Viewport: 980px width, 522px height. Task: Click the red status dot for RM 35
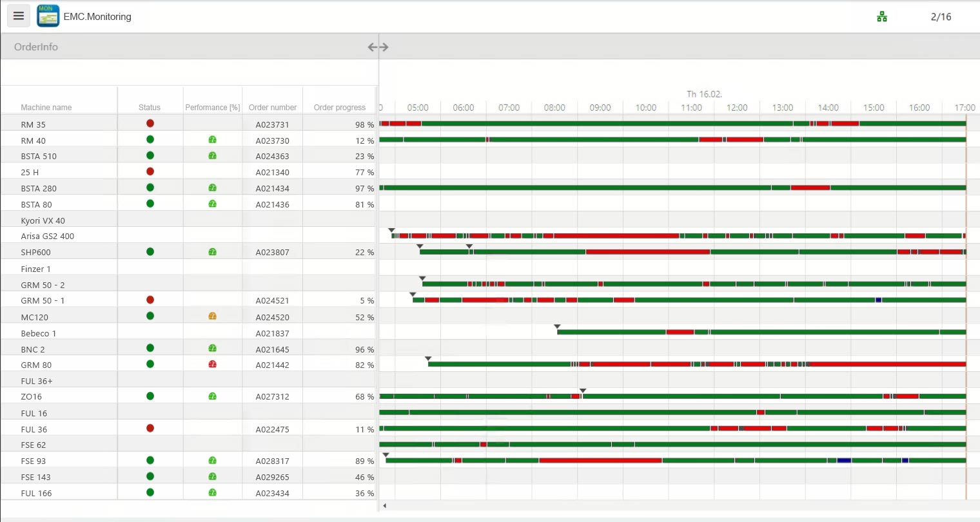(x=150, y=123)
